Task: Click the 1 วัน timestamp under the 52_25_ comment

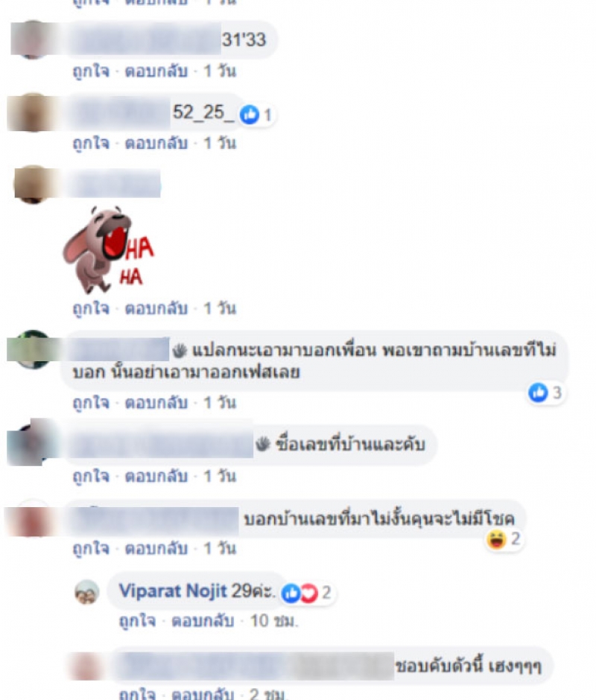Action: point(220,143)
